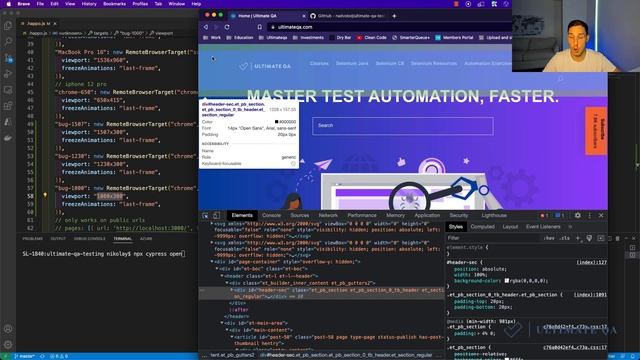Toggle :hov element state panel
Viewport: 640px width, 360px height.
[x=549, y=238]
